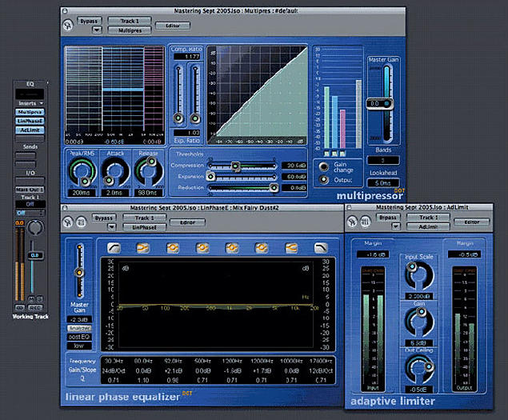Open the LinPhaseE insert slot on channel strip
This screenshot has height=420, width=508.
[x=30, y=121]
